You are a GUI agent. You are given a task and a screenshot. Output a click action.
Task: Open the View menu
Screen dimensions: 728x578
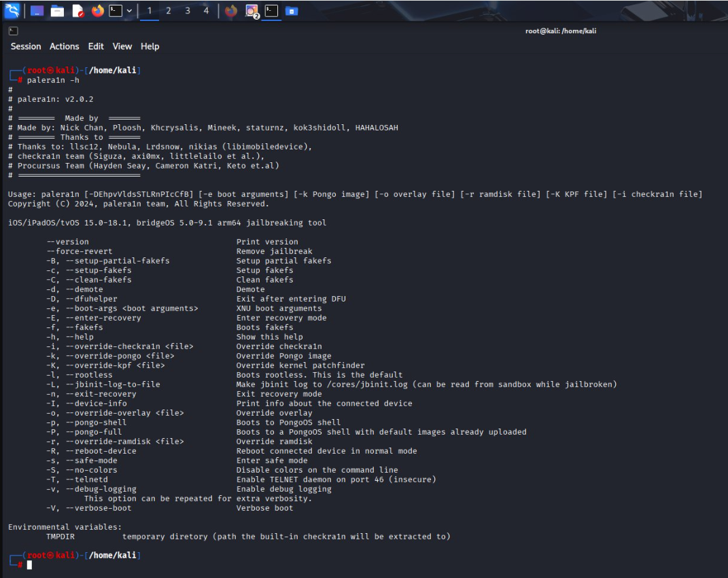pos(122,46)
